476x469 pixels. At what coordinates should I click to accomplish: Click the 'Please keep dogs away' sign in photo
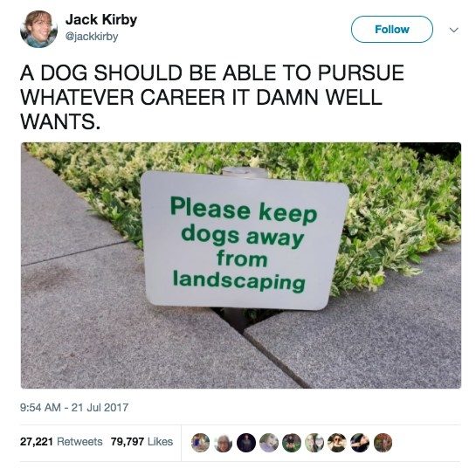245,241
